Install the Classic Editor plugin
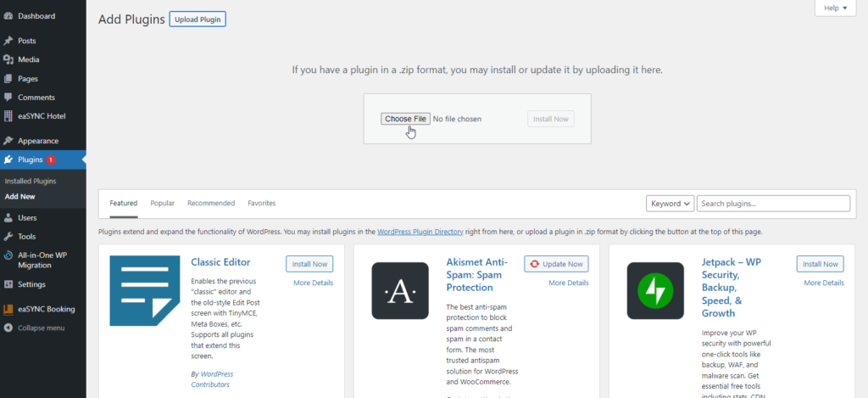 (309, 264)
